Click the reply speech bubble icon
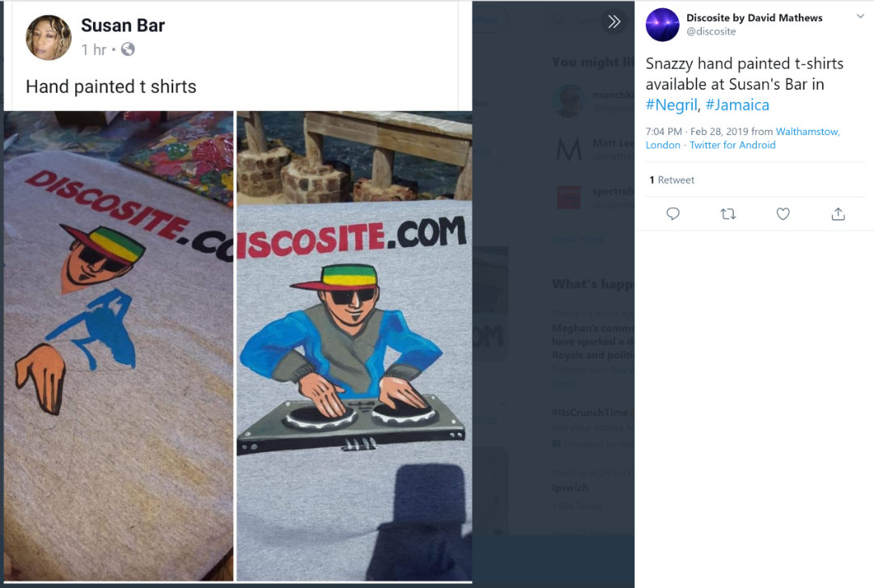The image size is (874, 588). 672,214
